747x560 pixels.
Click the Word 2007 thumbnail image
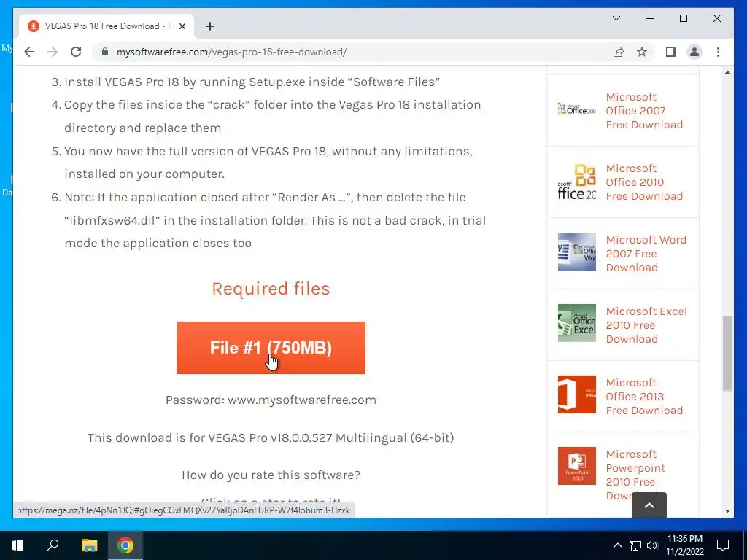tap(576, 252)
